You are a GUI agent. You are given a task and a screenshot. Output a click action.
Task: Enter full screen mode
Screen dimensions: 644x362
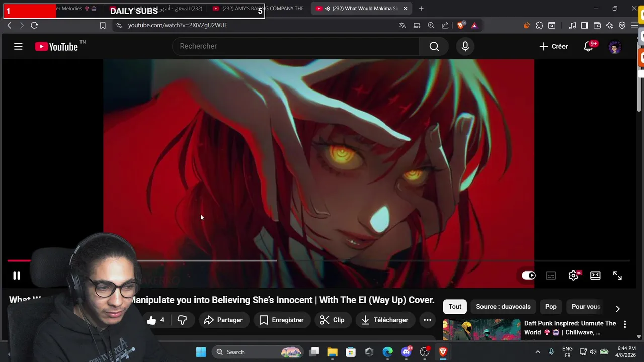pos(617,275)
